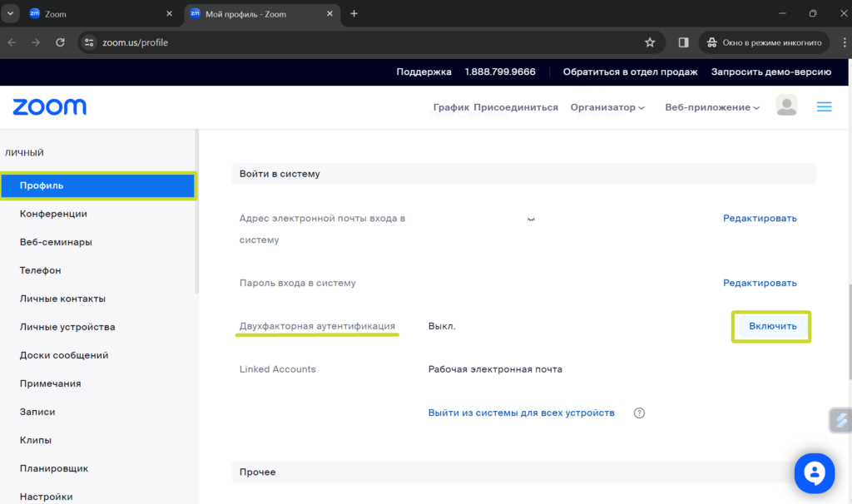Click the incognito window indicator
Viewport: 852px width, 504px height.
(764, 42)
